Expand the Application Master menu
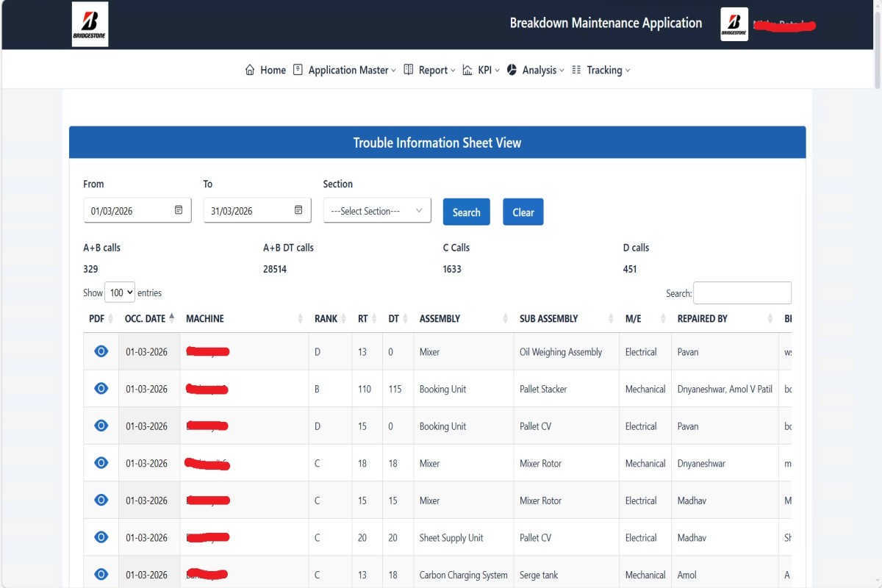Screen dimensions: 882x588 (344, 70)
